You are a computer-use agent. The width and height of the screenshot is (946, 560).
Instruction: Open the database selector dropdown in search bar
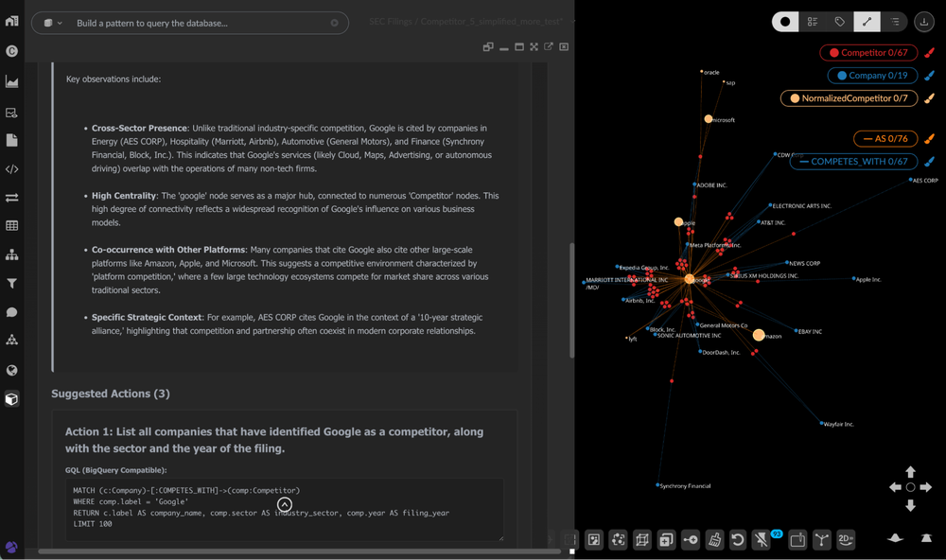pyautogui.click(x=53, y=23)
